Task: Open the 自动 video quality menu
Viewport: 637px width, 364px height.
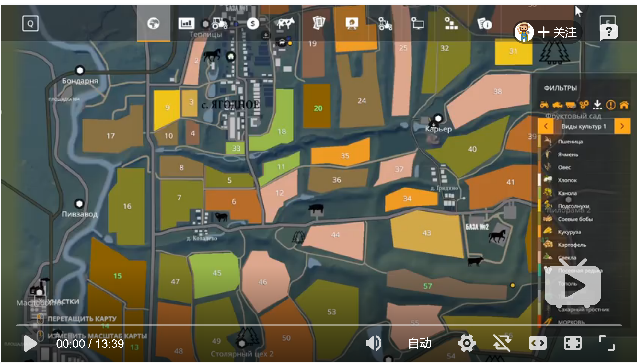Action: click(420, 343)
